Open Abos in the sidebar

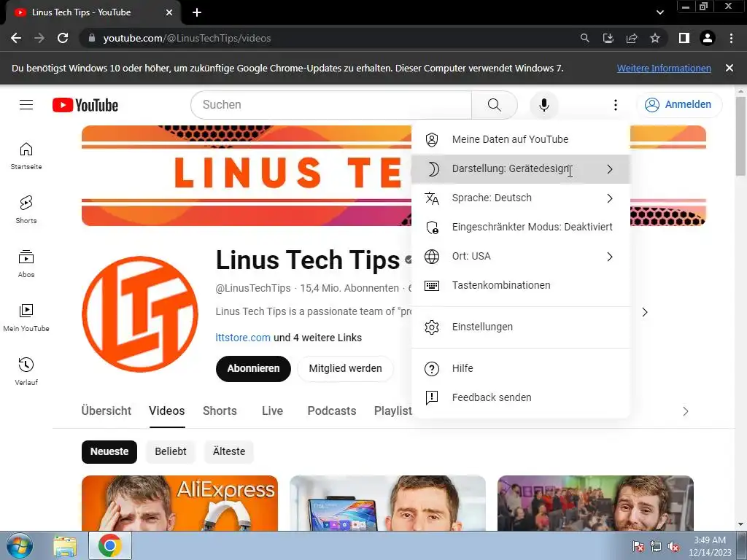point(26,263)
